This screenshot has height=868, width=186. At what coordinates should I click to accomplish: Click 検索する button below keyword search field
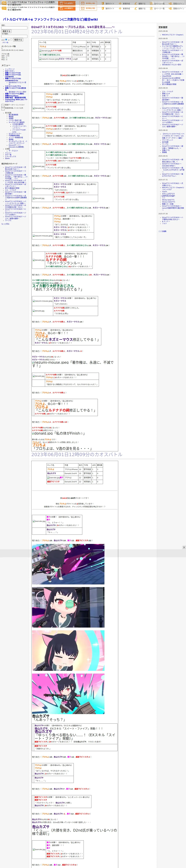[x=6, y=31]
